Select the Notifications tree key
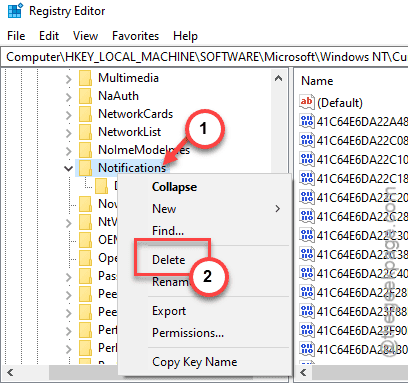Screen dimensions: 408x383 (x=132, y=168)
